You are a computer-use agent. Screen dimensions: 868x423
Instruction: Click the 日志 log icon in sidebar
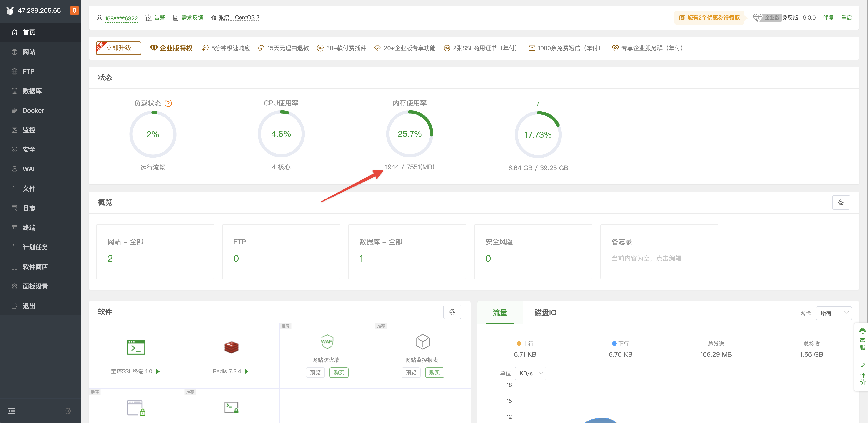coord(15,208)
